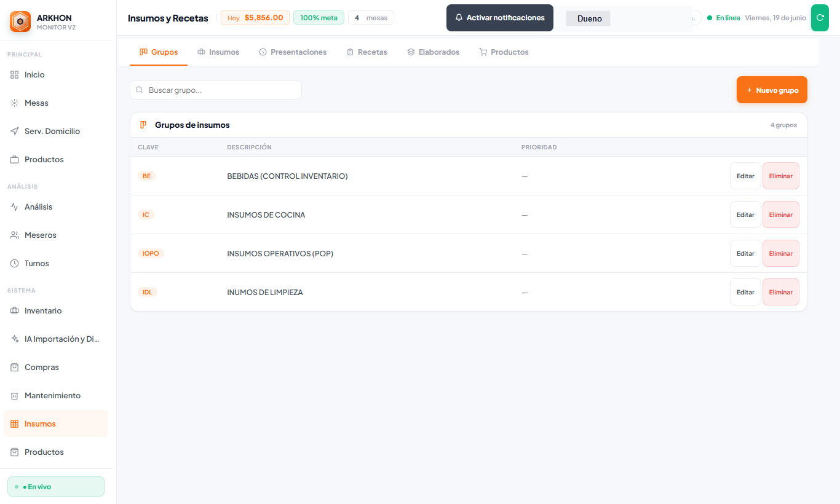
Task: Click the Presentaciones tab clock icon
Action: 263,52
